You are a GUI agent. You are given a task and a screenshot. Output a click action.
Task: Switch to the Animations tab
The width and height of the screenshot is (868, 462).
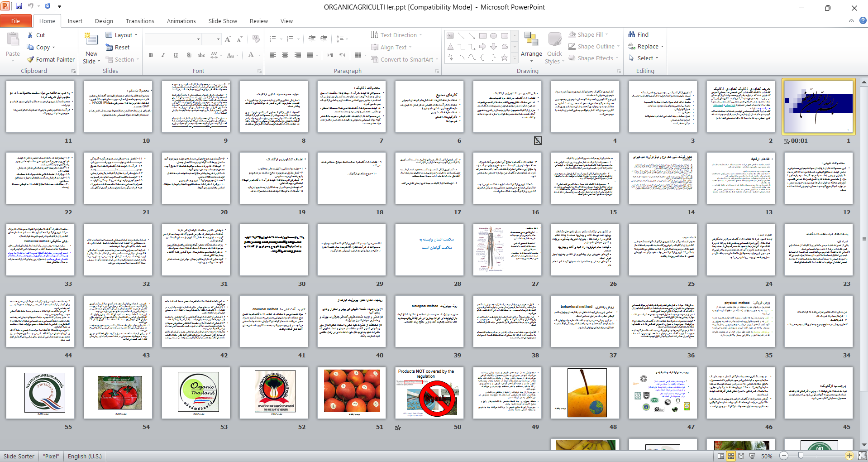(181, 21)
